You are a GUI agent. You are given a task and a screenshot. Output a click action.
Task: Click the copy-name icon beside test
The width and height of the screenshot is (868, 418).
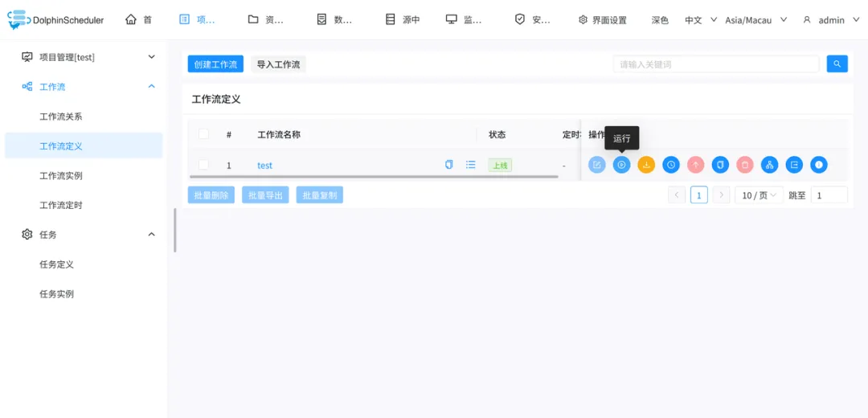449,165
